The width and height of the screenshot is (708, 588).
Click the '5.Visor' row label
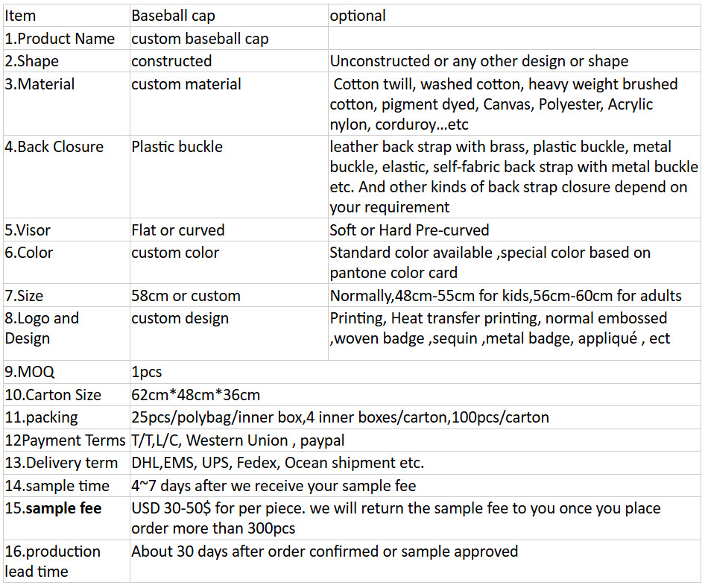[28, 230]
